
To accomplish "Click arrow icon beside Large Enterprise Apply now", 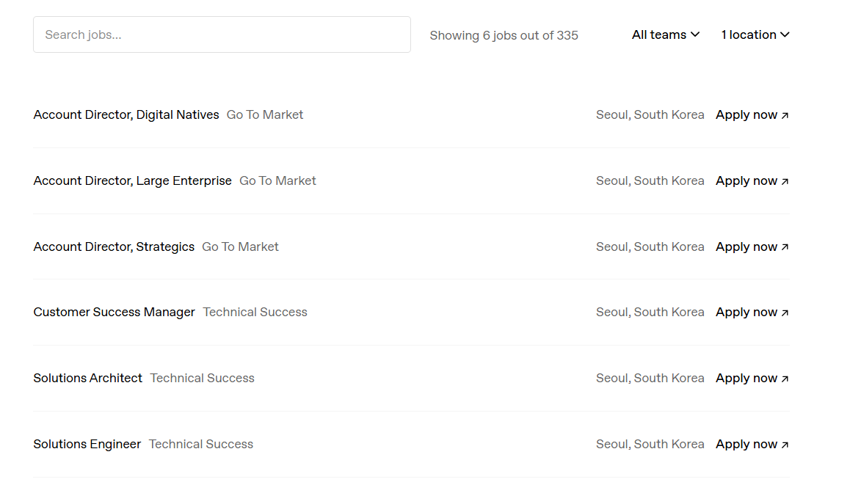I will [785, 181].
